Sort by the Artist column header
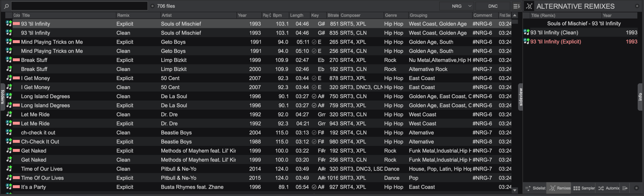Screen dimensions: 644x196 click(x=198, y=15)
